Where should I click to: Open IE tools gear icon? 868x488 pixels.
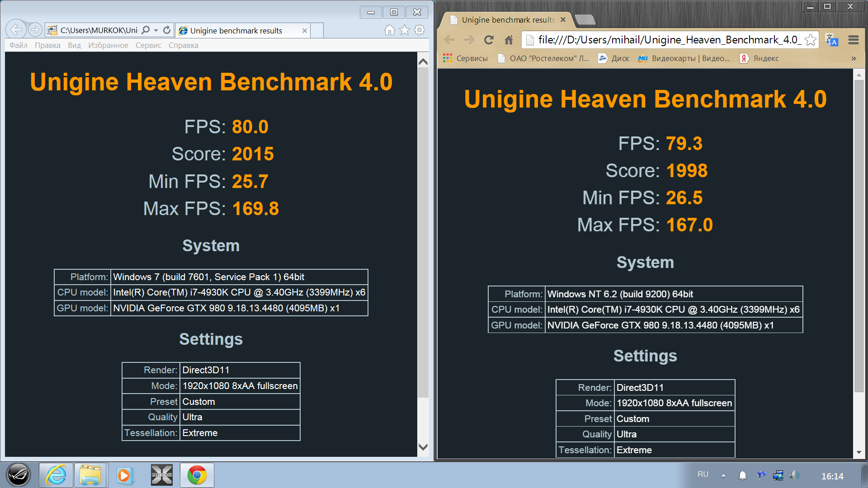[420, 30]
